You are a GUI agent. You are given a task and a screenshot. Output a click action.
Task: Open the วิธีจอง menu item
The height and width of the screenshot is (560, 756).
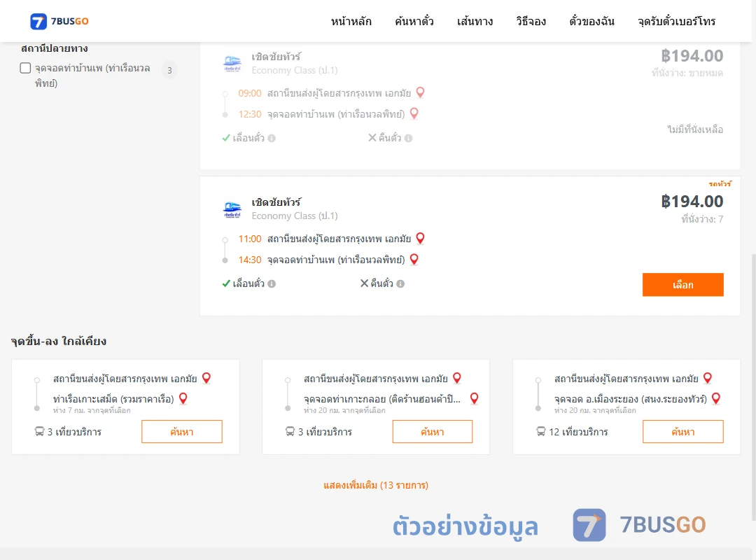point(531,21)
